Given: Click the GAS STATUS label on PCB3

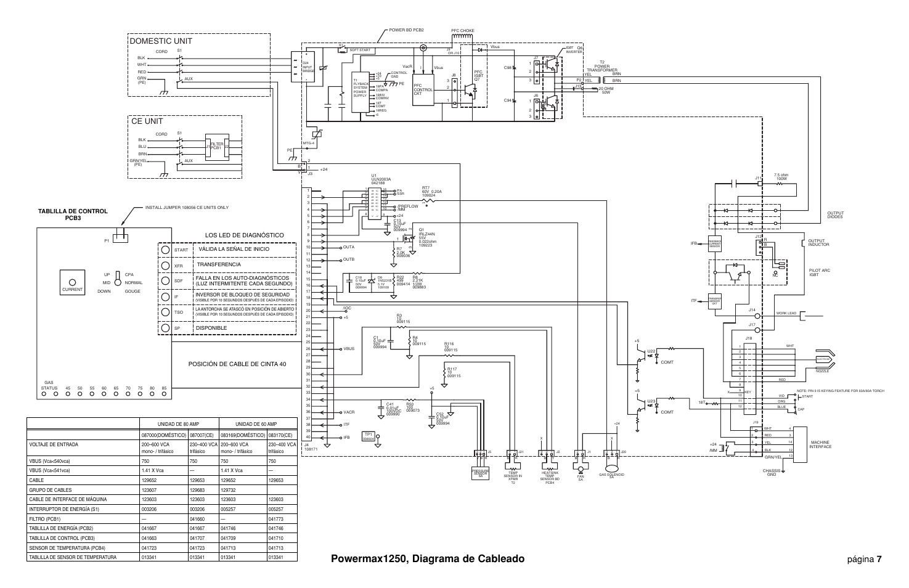Looking at the screenshot, I should 49,385.
